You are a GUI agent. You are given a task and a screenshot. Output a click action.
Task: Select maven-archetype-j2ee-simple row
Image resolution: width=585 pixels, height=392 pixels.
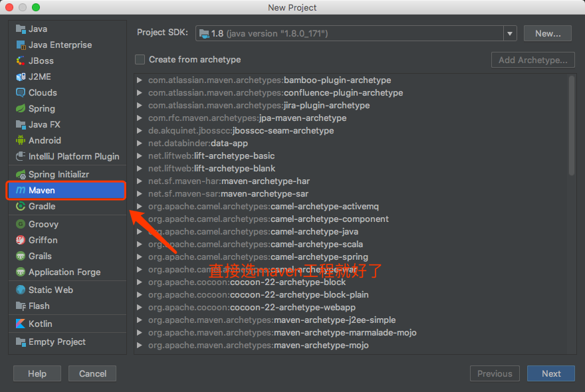tap(352, 320)
